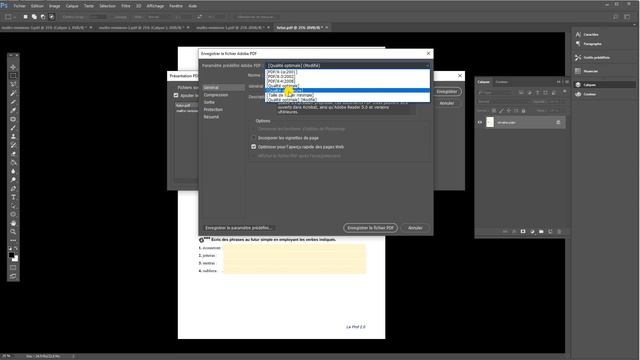Select the Zoom tool
640x360 pixels.
coord(13,232)
